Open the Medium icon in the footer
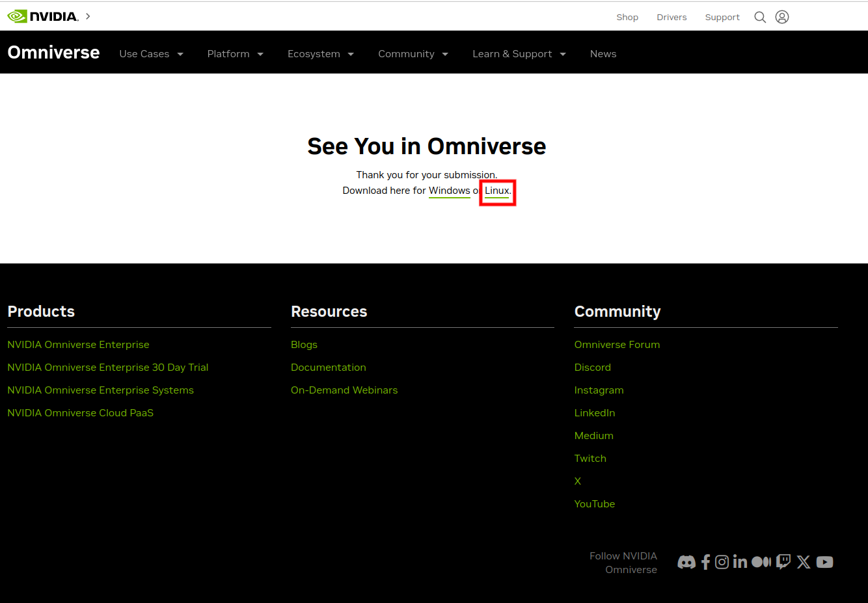This screenshot has height=603, width=868. [761, 561]
